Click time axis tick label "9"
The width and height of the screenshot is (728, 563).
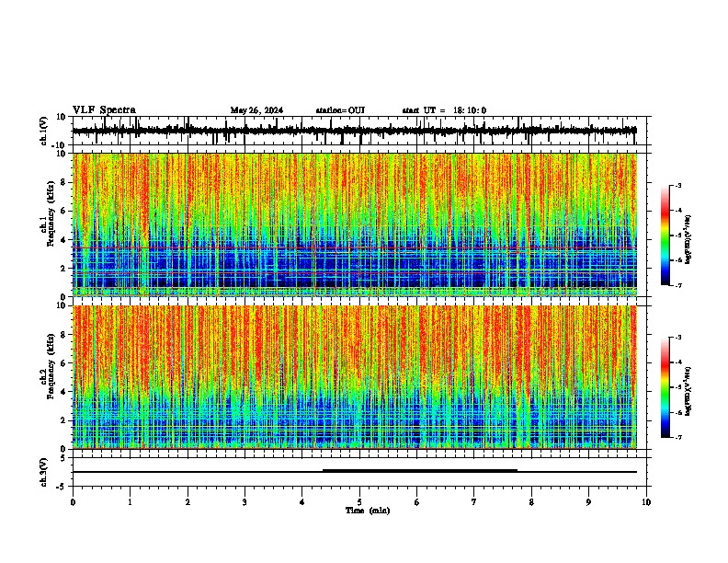point(588,502)
